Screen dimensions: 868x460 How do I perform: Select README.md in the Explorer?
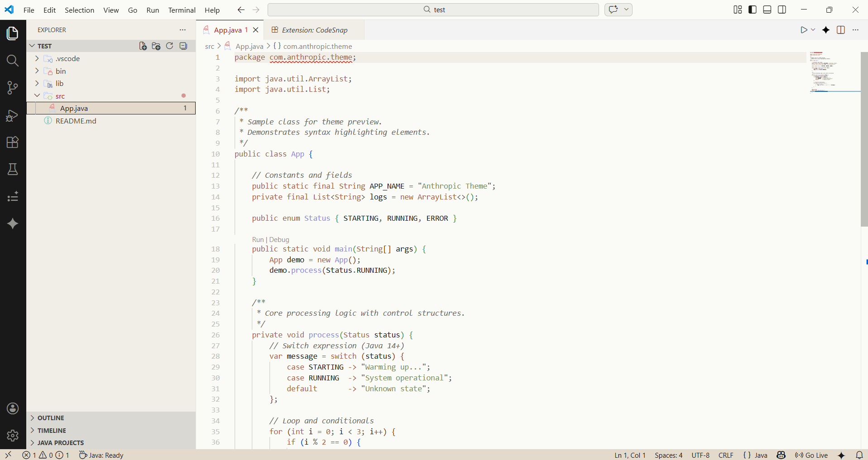111,121
